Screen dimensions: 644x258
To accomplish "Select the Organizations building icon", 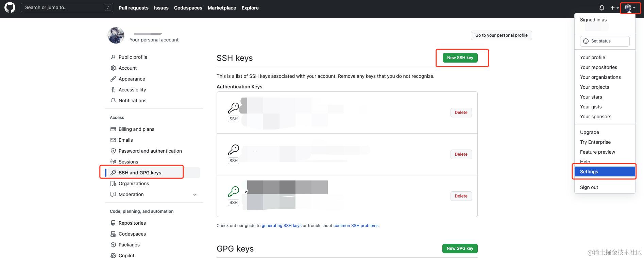I will [113, 184].
